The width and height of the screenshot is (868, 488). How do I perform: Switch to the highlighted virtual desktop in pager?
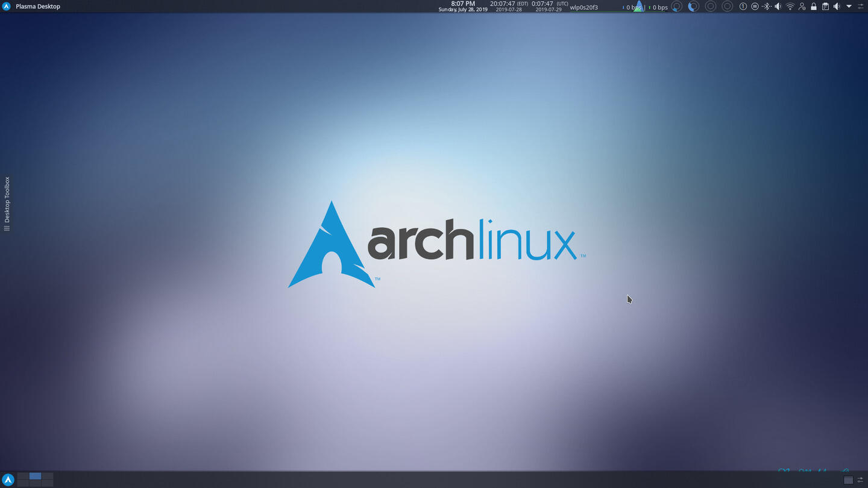35,476
